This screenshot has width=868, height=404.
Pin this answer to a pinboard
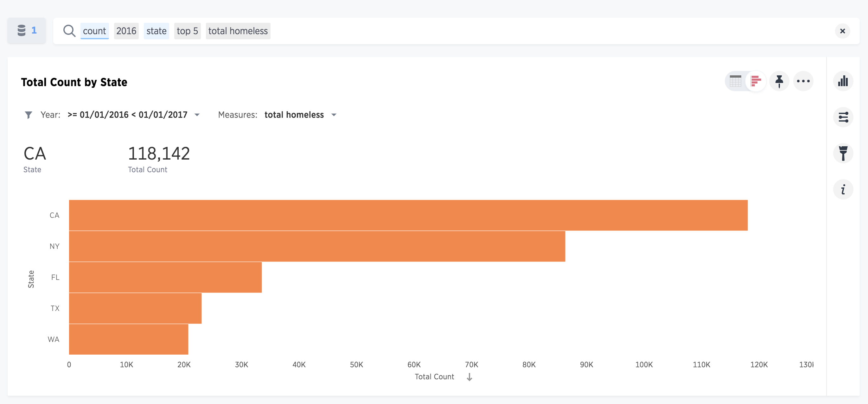tap(779, 81)
